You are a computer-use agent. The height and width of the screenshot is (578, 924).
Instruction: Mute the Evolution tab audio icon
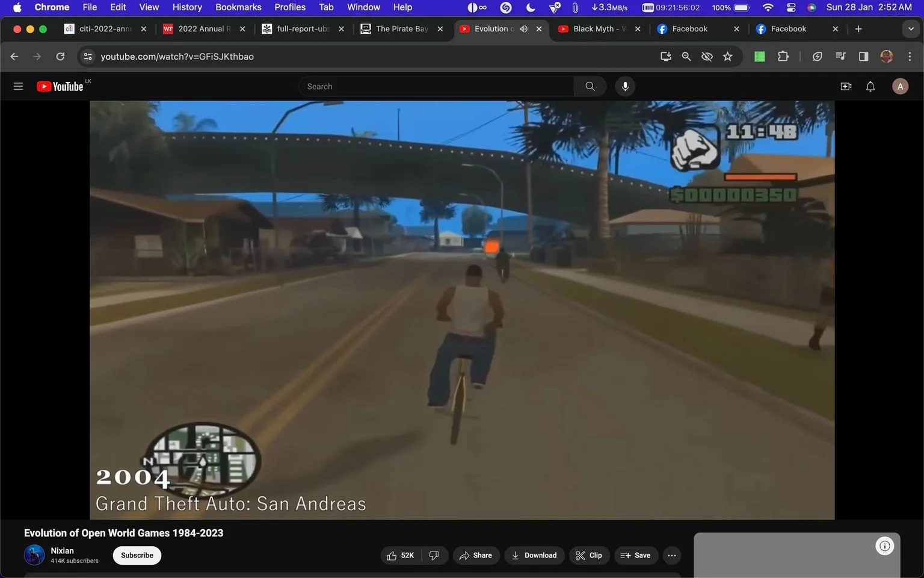[523, 29]
